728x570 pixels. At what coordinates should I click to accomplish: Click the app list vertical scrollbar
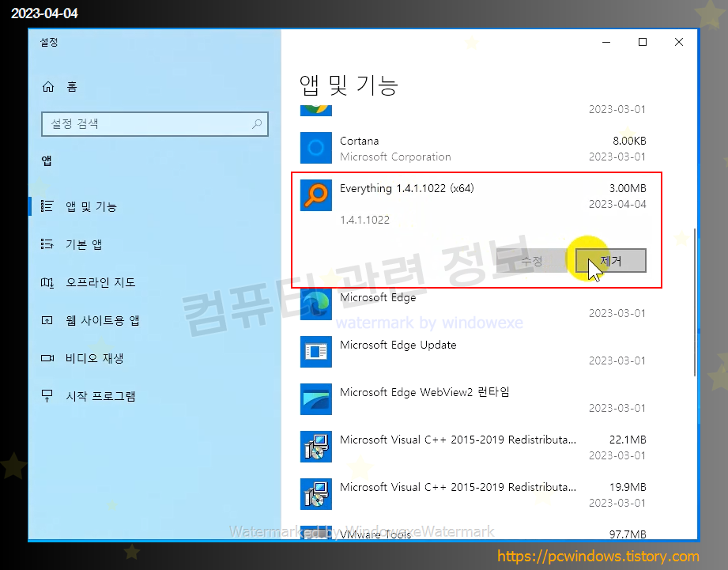pos(695,302)
